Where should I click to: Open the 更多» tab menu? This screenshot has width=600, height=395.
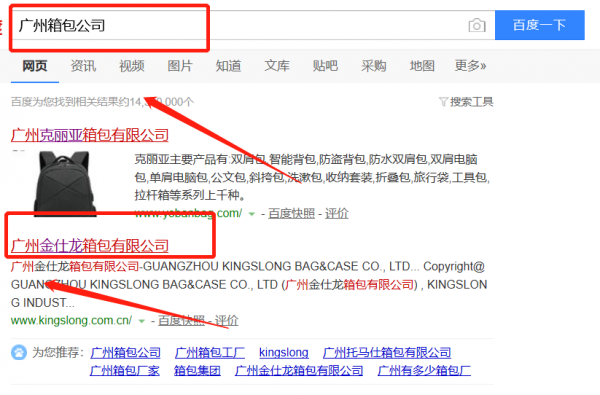pos(470,66)
